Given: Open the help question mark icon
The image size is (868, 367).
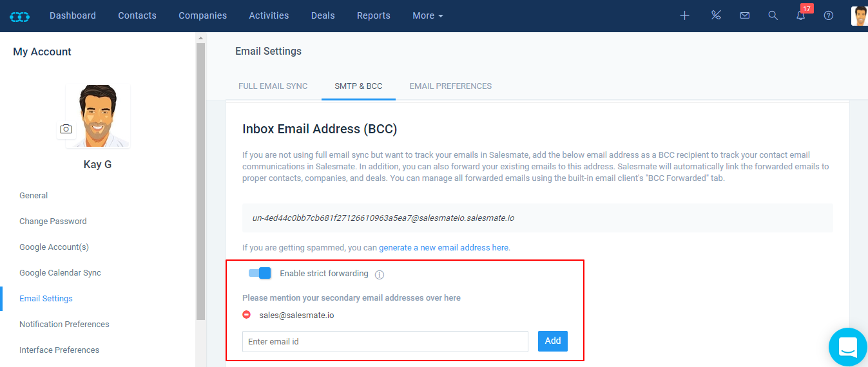Looking at the screenshot, I should pos(829,15).
